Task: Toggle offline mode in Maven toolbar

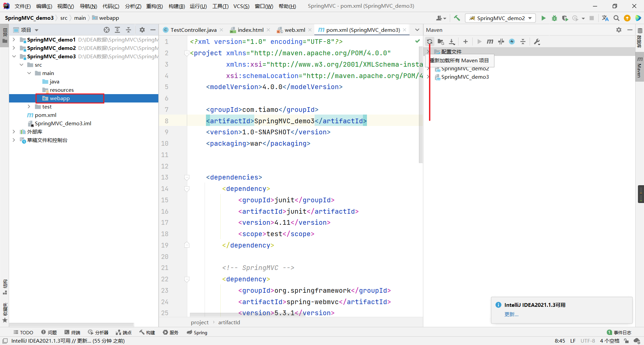Action: [x=512, y=42]
